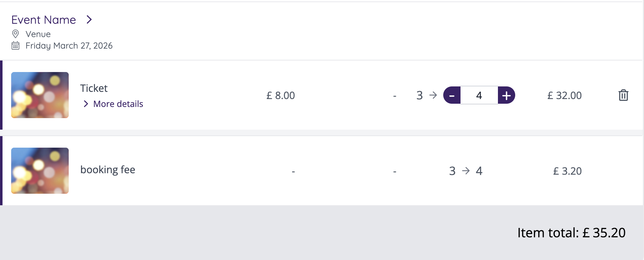Click the Item total £ 35.20 text
Viewport: 644px width, 260px height.
click(571, 233)
